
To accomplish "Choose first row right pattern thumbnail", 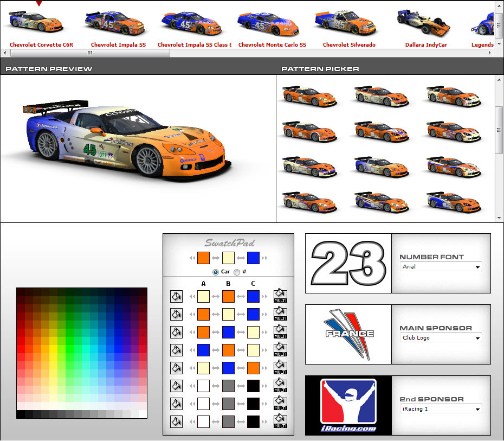I will 453,96.
